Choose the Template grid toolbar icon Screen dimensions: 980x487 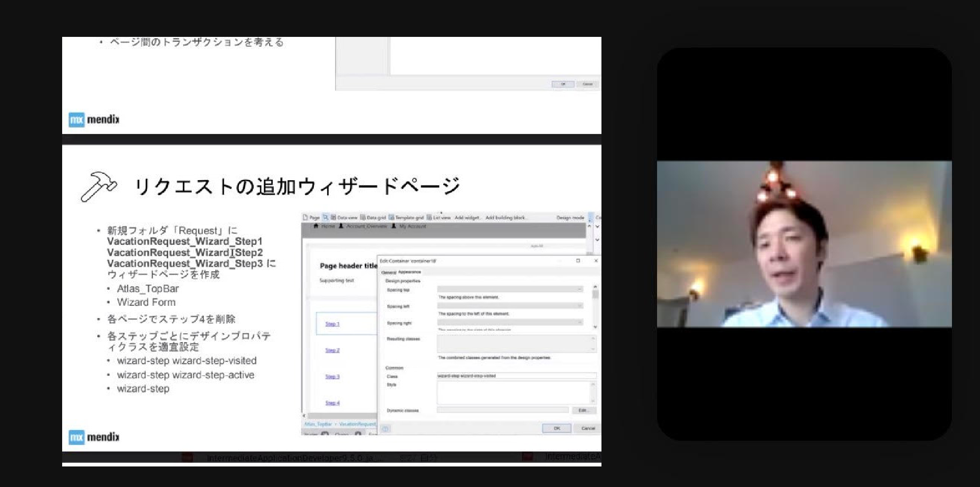click(392, 218)
